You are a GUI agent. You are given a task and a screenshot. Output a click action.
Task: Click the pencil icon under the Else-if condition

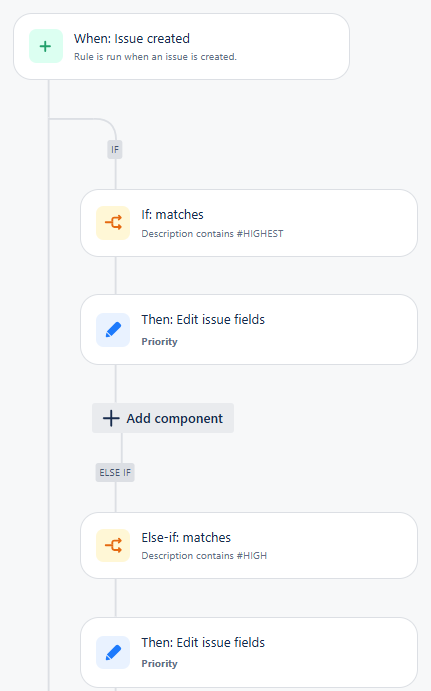113,652
